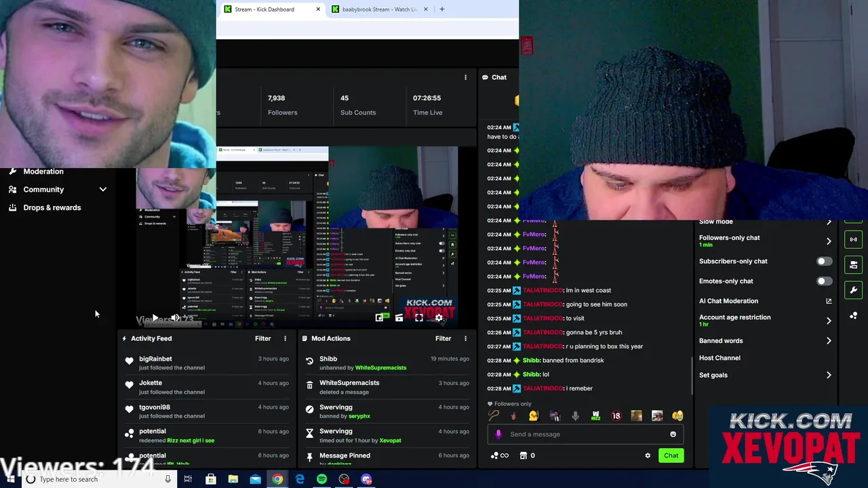Insert the W RIZZ emote
The width and height of the screenshot is (868, 488).
pos(595,415)
